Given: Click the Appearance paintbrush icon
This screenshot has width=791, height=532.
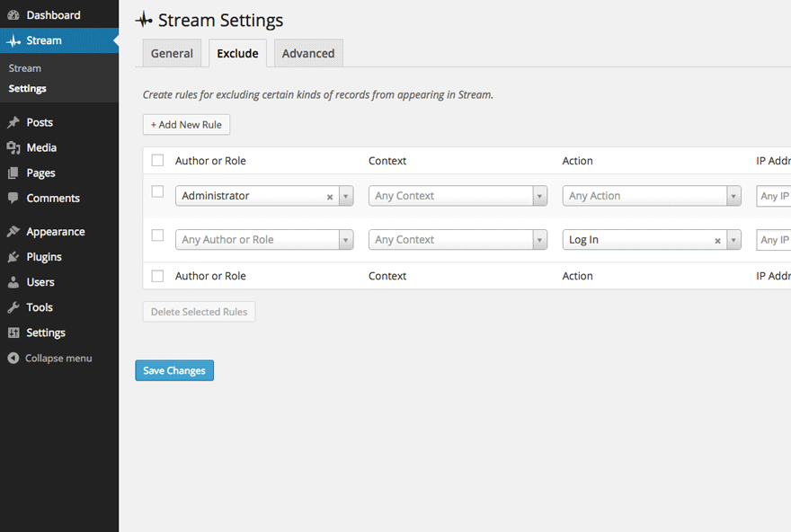Looking at the screenshot, I should 13,232.
